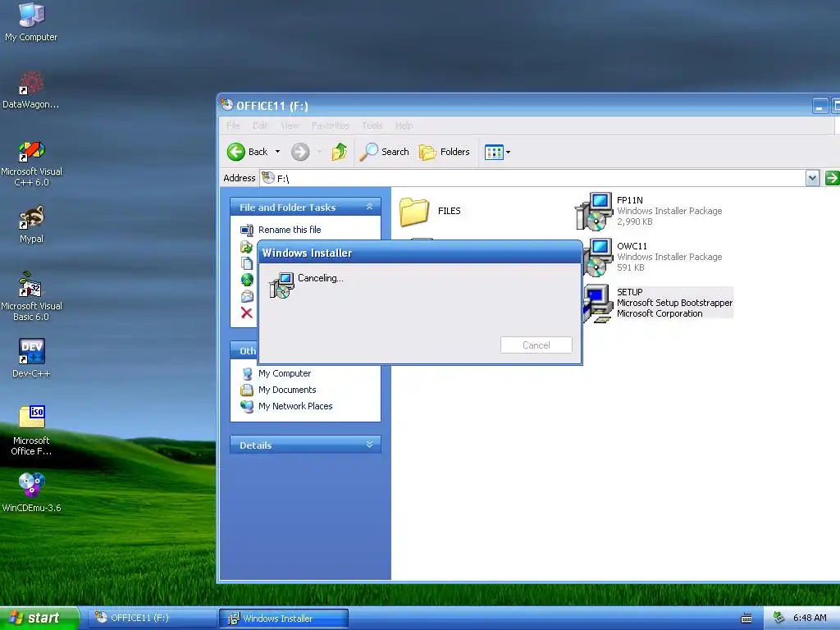Open My Network Places link
Image resolution: width=840 pixels, height=630 pixels.
click(x=295, y=406)
